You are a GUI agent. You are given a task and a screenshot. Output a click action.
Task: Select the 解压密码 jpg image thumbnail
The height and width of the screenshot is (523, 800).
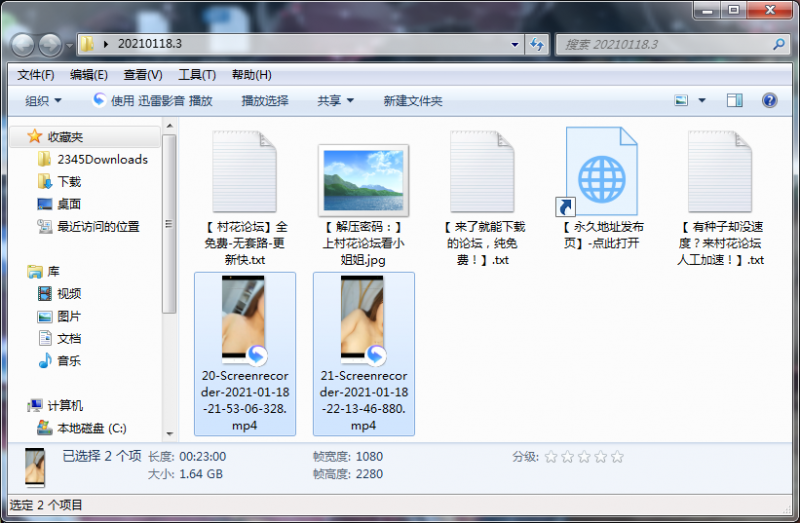point(362,178)
